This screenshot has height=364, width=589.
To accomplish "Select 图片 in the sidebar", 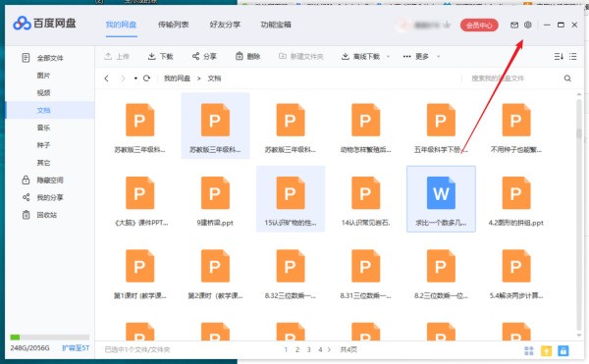I will tap(50, 76).
